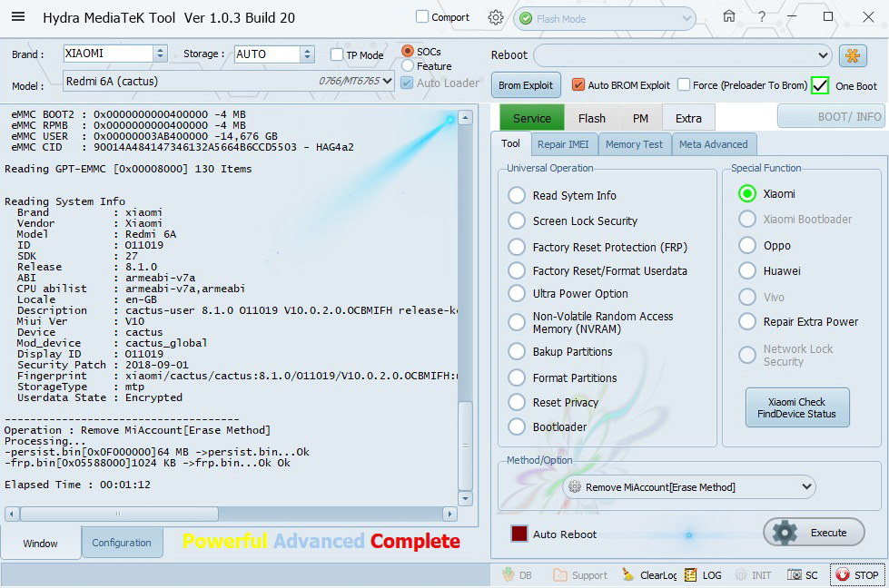Switch to the Window tab
The image size is (889, 588).
point(40,544)
